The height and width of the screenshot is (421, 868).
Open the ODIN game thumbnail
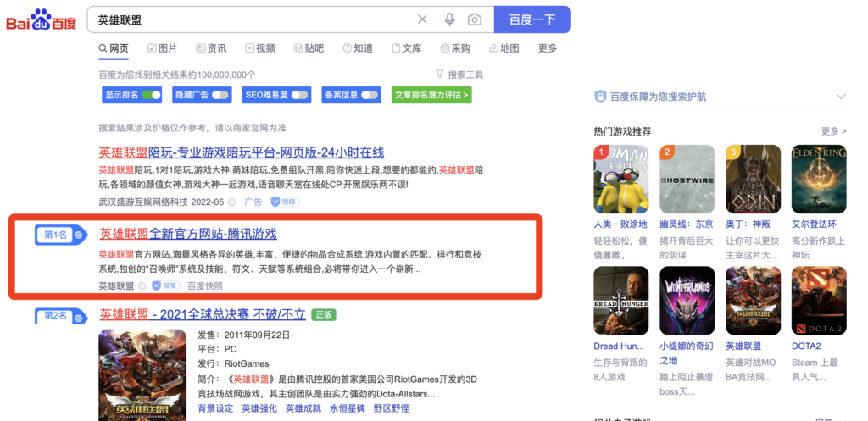click(754, 180)
